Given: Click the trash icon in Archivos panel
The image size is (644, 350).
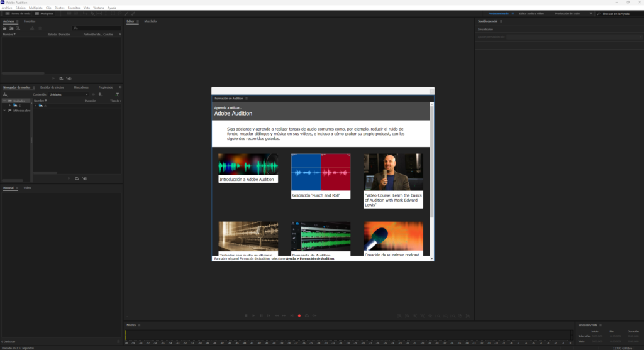Looking at the screenshot, I should point(40,28).
